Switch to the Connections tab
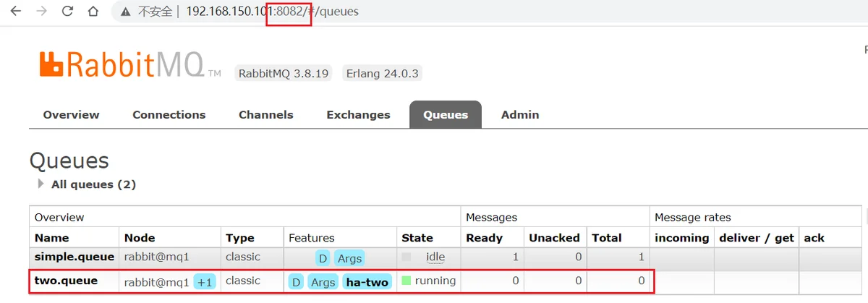This screenshot has height=303, width=868. [x=169, y=114]
